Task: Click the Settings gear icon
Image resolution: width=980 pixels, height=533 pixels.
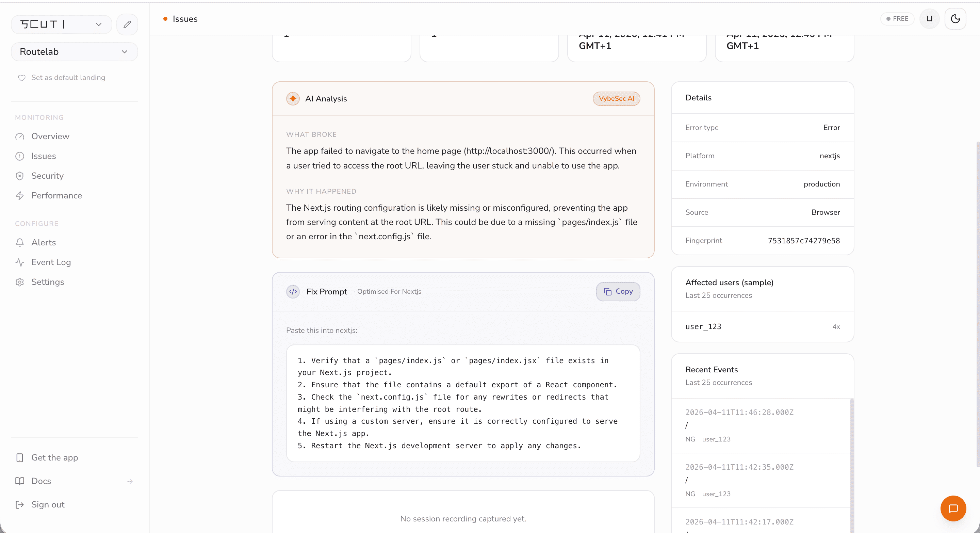Action: coord(20,282)
